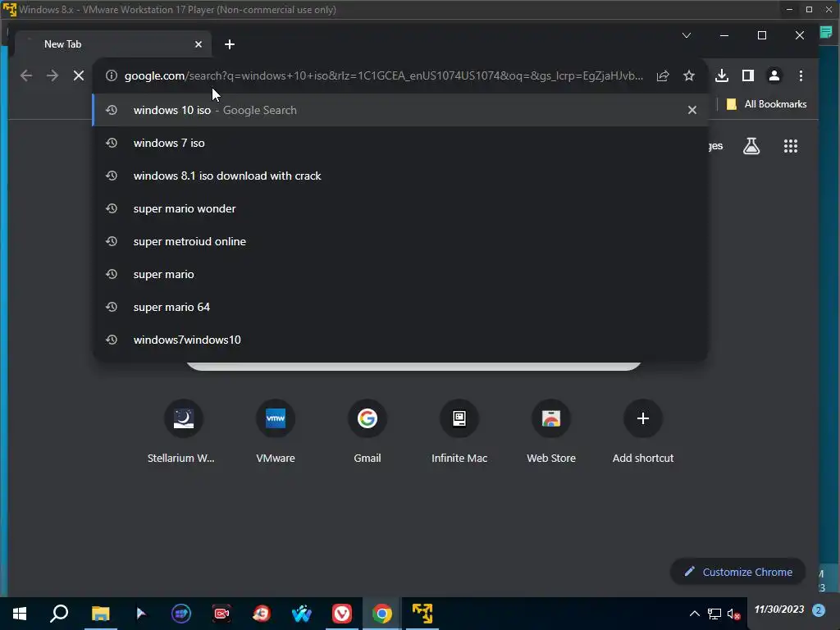
Task: Add a new shortcut tile
Action: pos(643,431)
